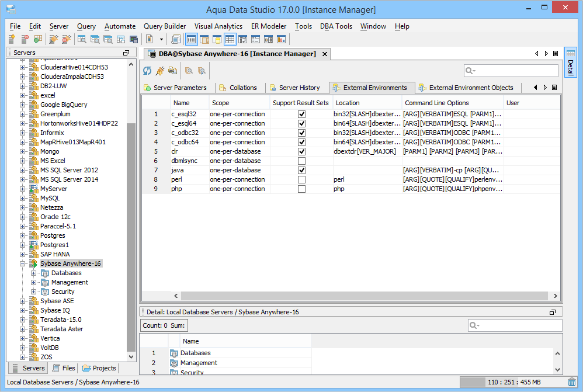This screenshot has height=392, width=583.
Task: Expand the Oracle 12c server node
Action: [23, 217]
